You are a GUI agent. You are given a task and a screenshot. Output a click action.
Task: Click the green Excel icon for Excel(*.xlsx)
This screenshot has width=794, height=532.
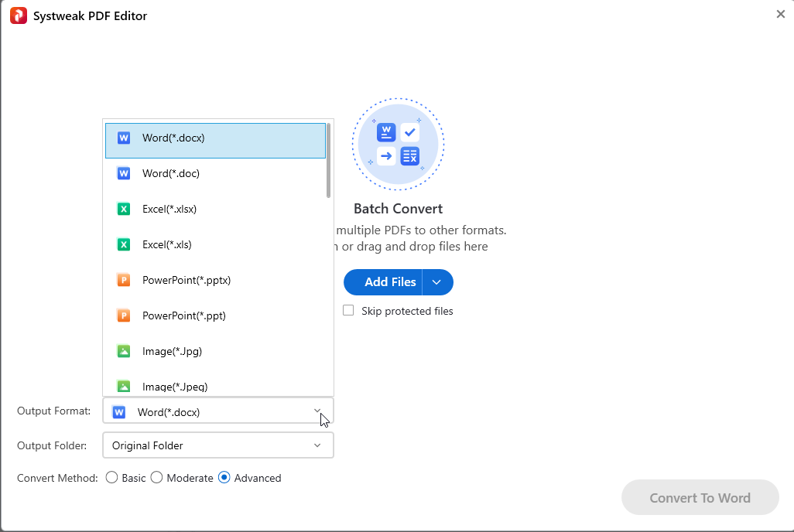tap(124, 209)
